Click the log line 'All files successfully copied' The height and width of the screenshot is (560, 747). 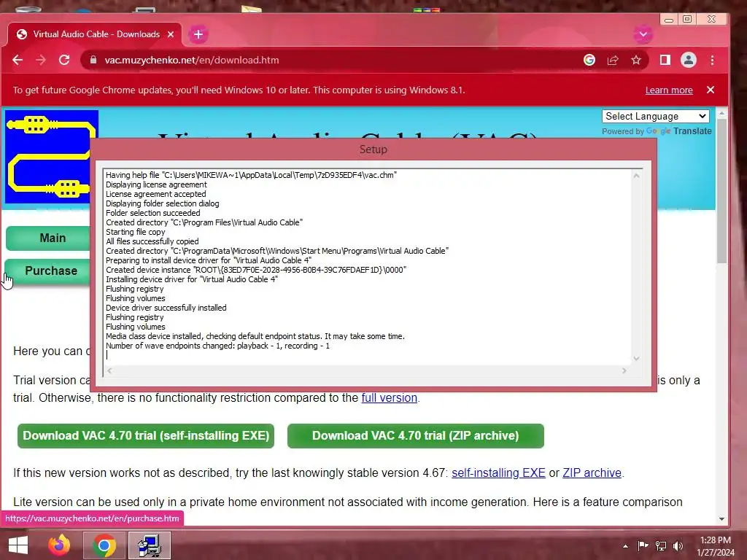[152, 241]
